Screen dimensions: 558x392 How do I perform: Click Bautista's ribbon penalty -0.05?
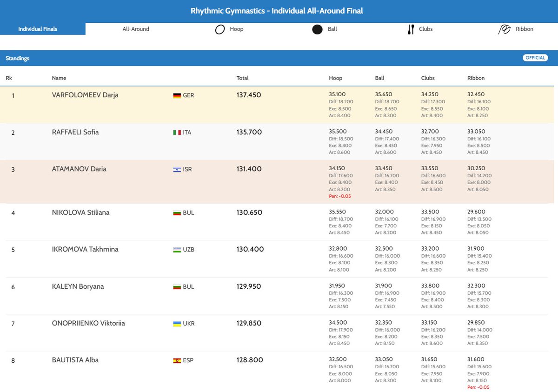click(x=478, y=387)
